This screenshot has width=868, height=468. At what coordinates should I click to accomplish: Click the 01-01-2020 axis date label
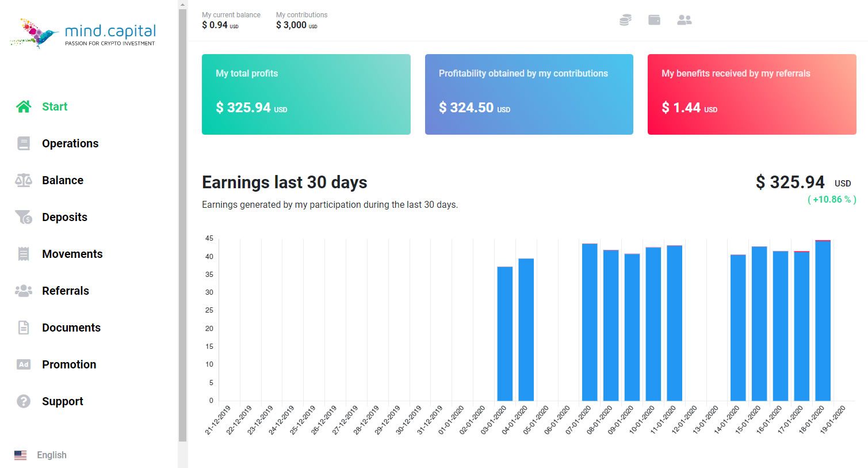point(452,420)
